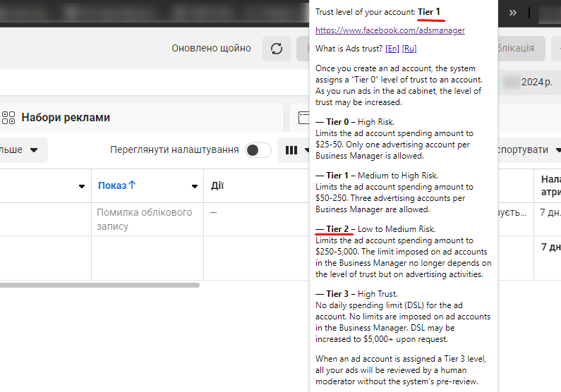Click the Публікація button
This screenshot has width=561, height=392.
click(521, 48)
